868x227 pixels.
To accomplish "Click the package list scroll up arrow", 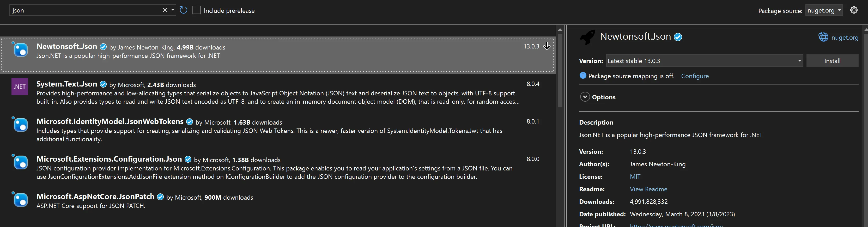I will pos(560,30).
